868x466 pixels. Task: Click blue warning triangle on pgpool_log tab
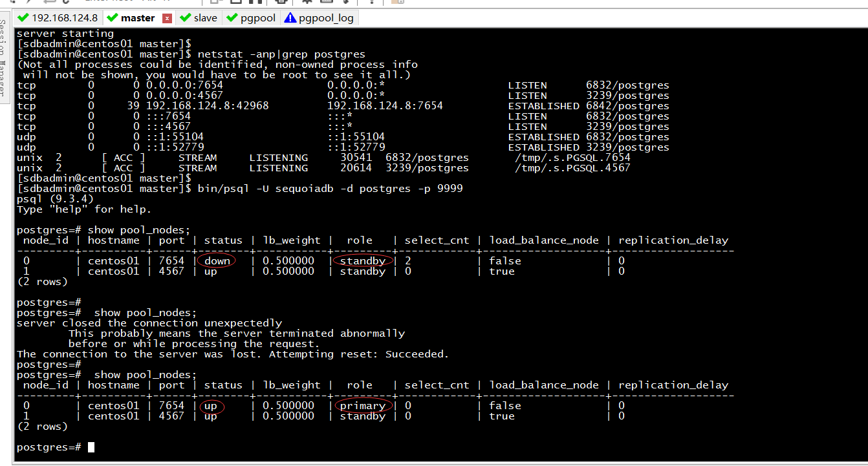(x=290, y=18)
